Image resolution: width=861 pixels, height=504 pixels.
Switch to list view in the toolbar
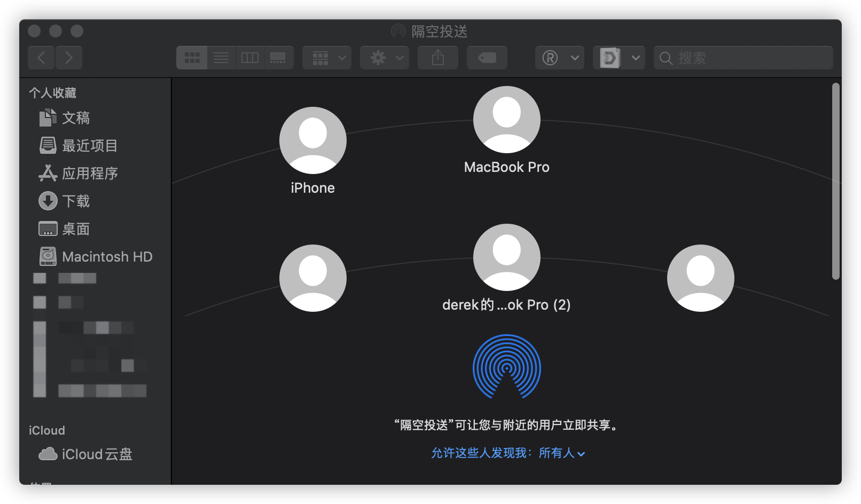coord(221,57)
